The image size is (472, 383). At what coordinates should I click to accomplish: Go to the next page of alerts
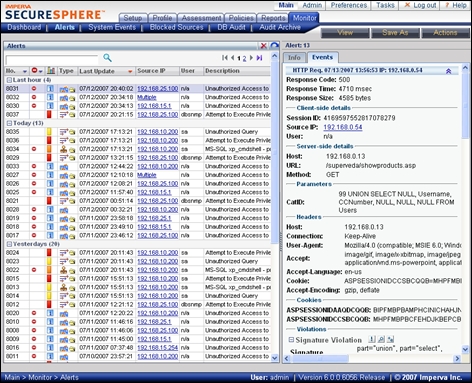click(251, 58)
